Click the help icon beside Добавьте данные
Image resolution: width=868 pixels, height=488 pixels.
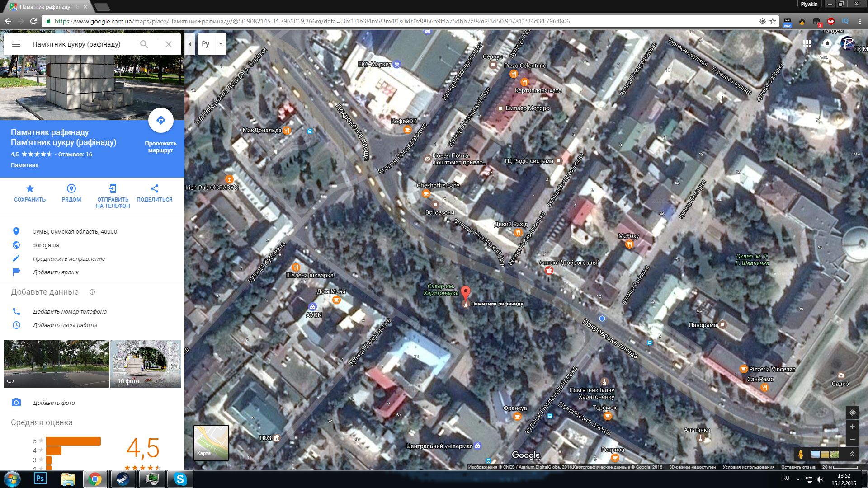(92, 292)
